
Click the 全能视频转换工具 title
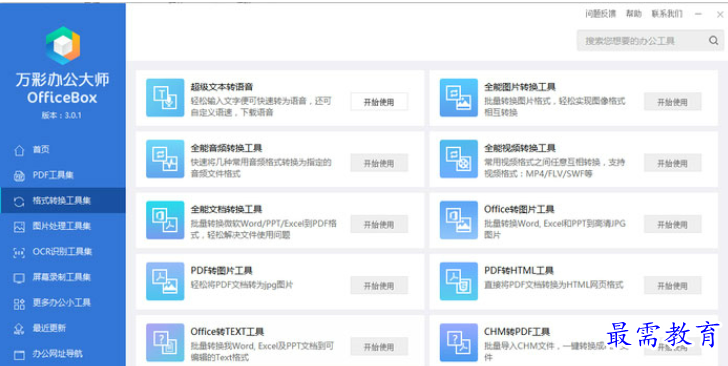point(520,148)
